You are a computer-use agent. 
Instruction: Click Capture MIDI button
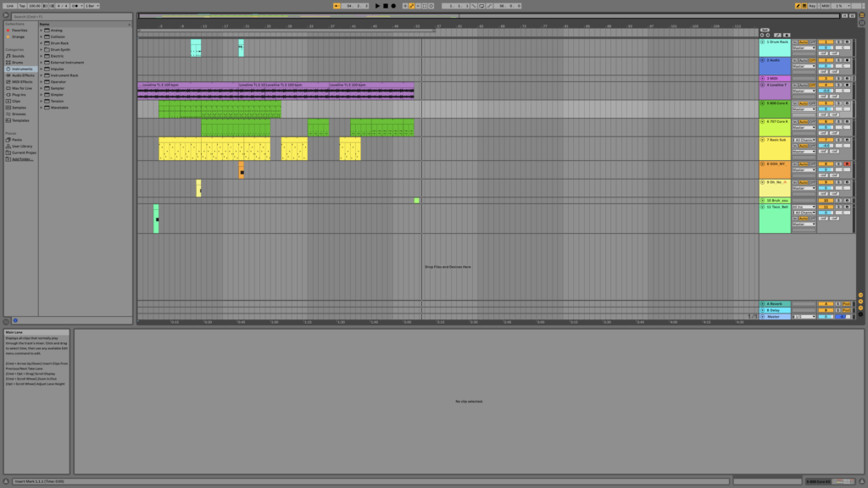point(425,6)
